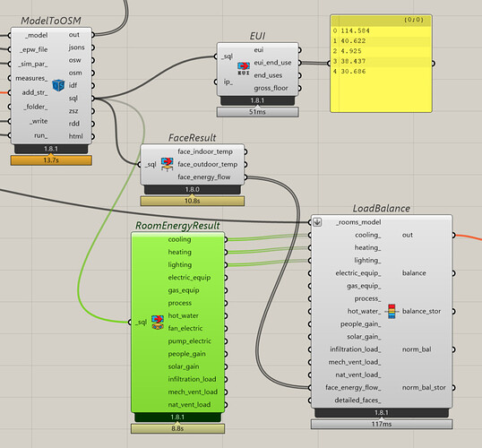Click the down-arrow icon beside _rooms_model
482x448 pixels.
pyautogui.click(x=317, y=222)
